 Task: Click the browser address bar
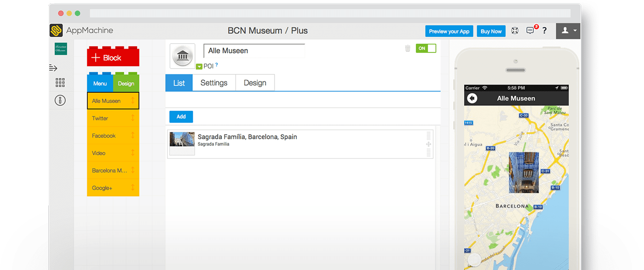point(330,13)
